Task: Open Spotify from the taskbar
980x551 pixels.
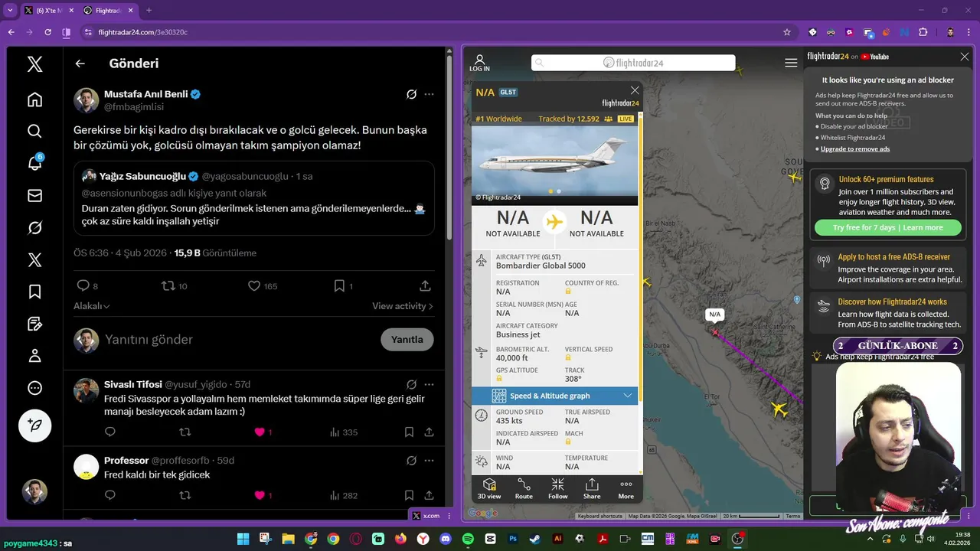Action: 468,539
